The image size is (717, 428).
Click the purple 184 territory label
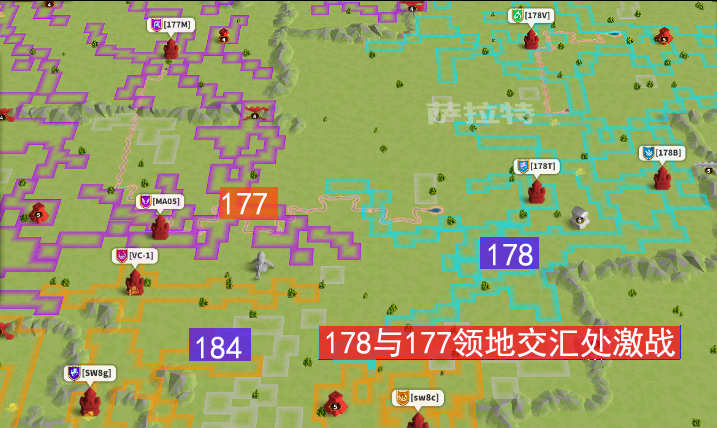click(x=219, y=346)
